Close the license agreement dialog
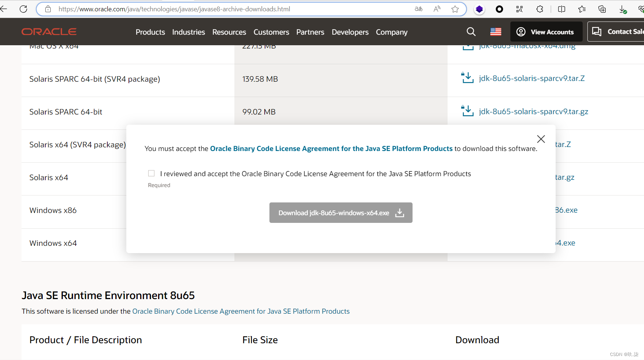The height and width of the screenshot is (360, 644). 541,139
